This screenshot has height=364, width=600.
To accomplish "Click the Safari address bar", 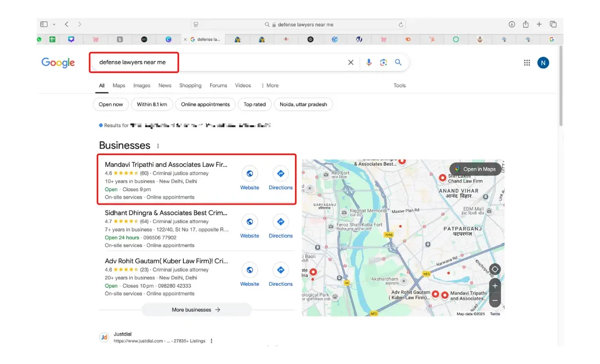I will click(x=298, y=24).
